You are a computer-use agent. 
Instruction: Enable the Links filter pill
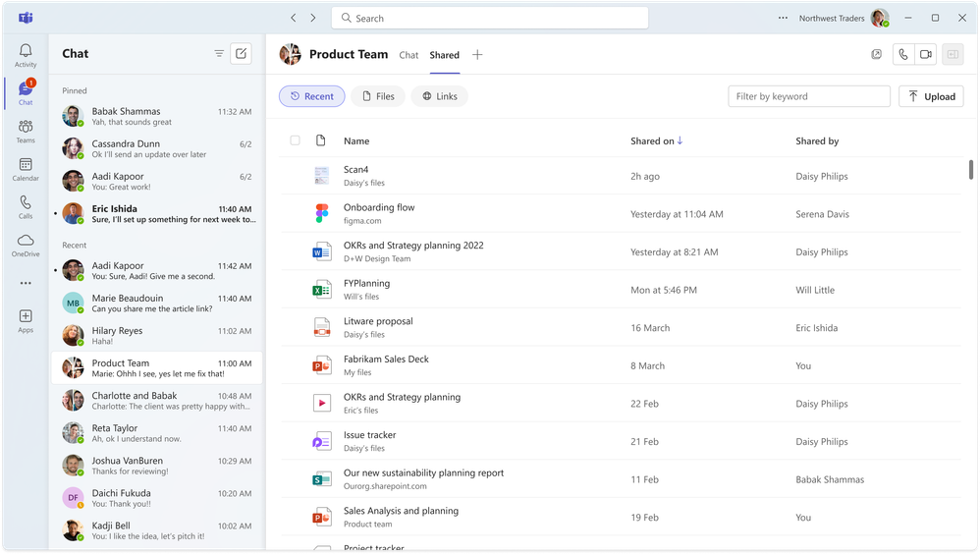(439, 96)
